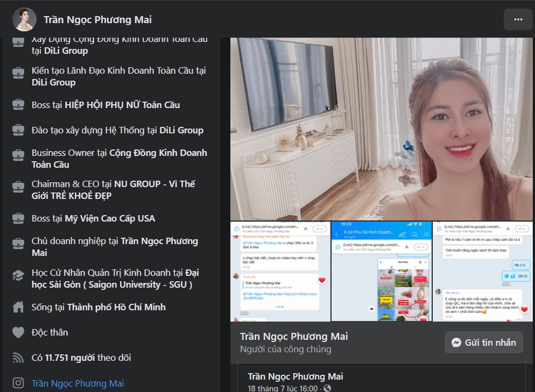The width and height of the screenshot is (535, 392).
Task: Open the K.04 Phụ Nữ Kinh Doanh screenshot
Action: [381, 272]
